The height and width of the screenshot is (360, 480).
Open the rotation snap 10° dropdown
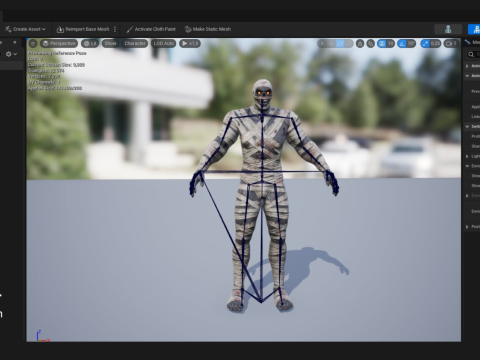411,43
